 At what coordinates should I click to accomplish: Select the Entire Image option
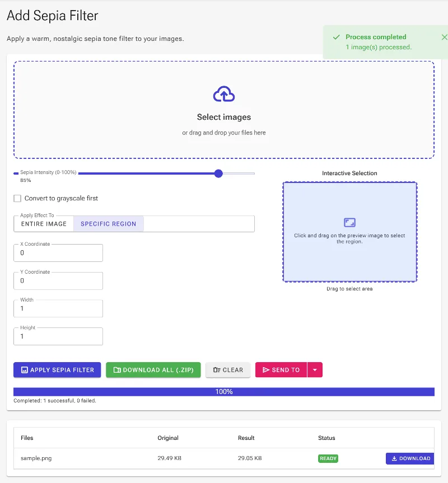tap(44, 224)
